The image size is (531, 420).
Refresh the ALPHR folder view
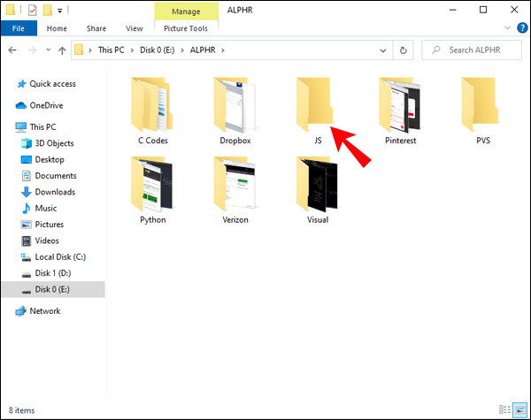403,50
